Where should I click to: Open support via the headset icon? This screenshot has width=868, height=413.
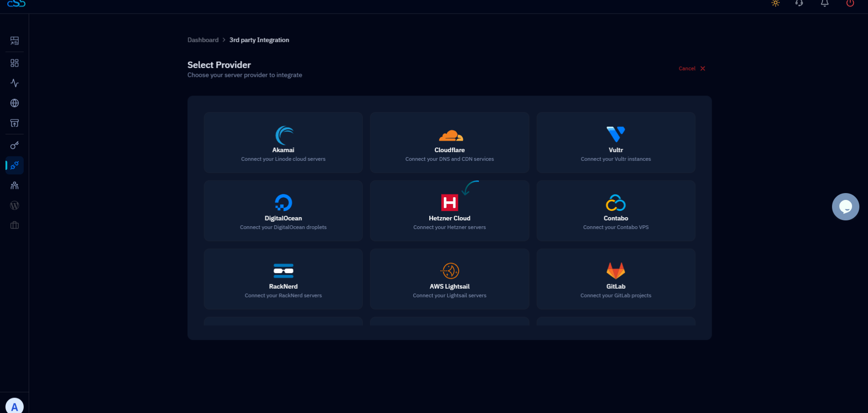tap(799, 3)
